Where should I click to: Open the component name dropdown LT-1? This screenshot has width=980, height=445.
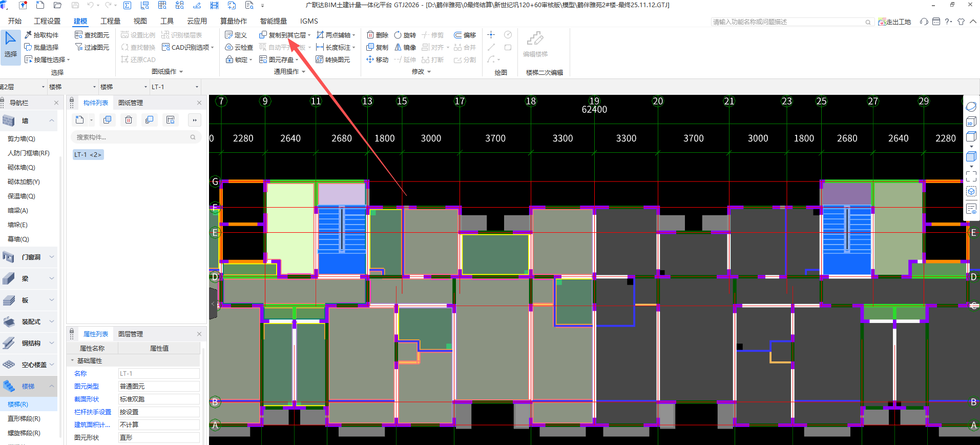tap(175, 87)
